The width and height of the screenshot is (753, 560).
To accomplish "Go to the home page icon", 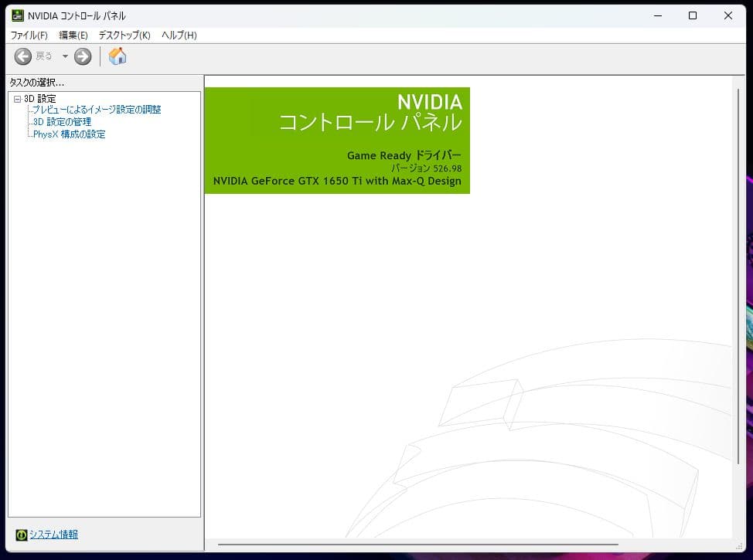I will (118, 56).
